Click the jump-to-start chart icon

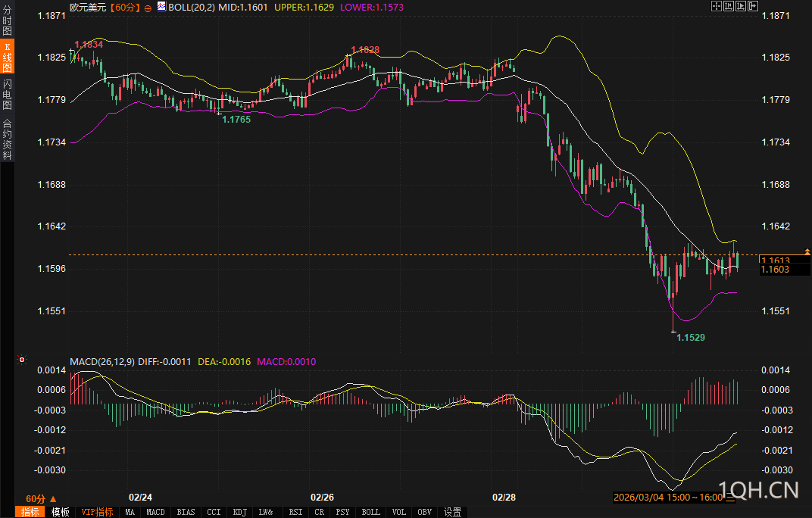729,6
